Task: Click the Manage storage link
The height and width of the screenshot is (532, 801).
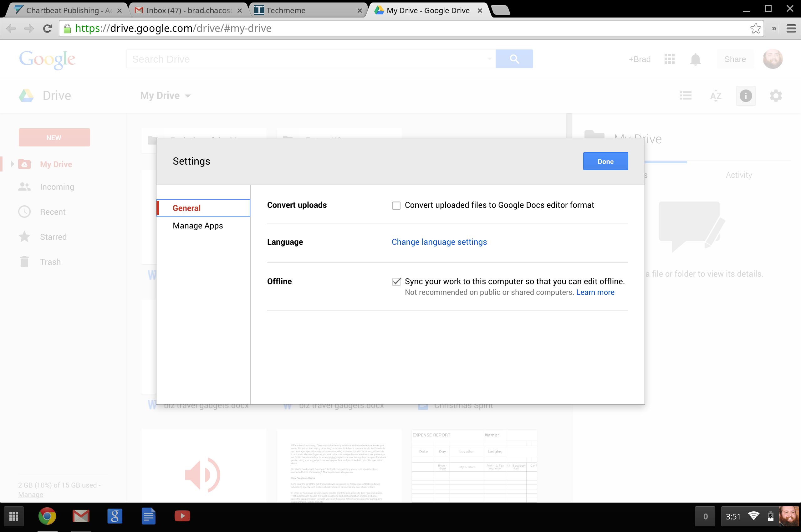Action: [31, 495]
